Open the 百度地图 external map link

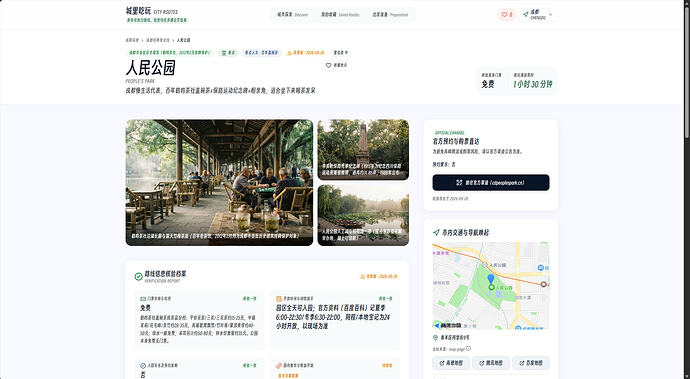(x=531, y=363)
